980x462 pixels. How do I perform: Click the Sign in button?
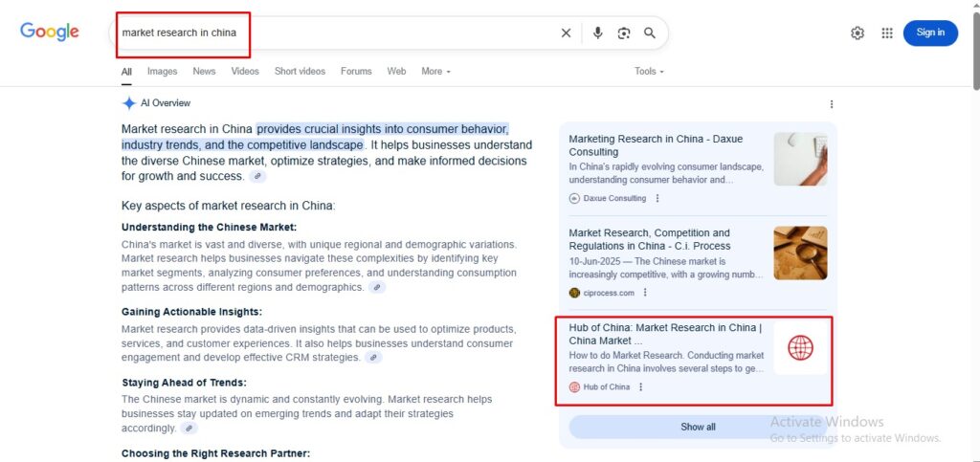[x=930, y=33]
